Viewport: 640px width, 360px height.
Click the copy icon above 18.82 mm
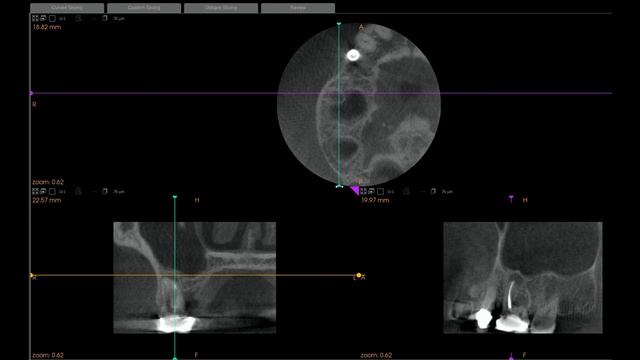tap(105, 18)
